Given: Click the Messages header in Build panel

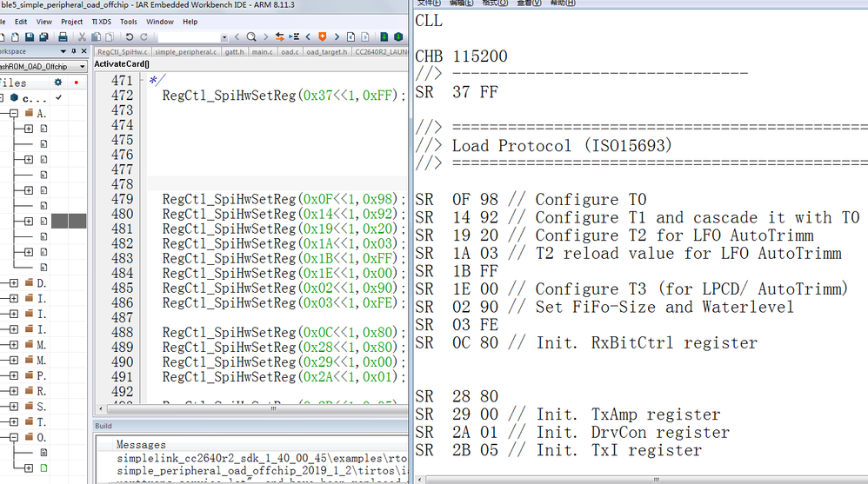Looking at the screenshot, I should [141, 444].
